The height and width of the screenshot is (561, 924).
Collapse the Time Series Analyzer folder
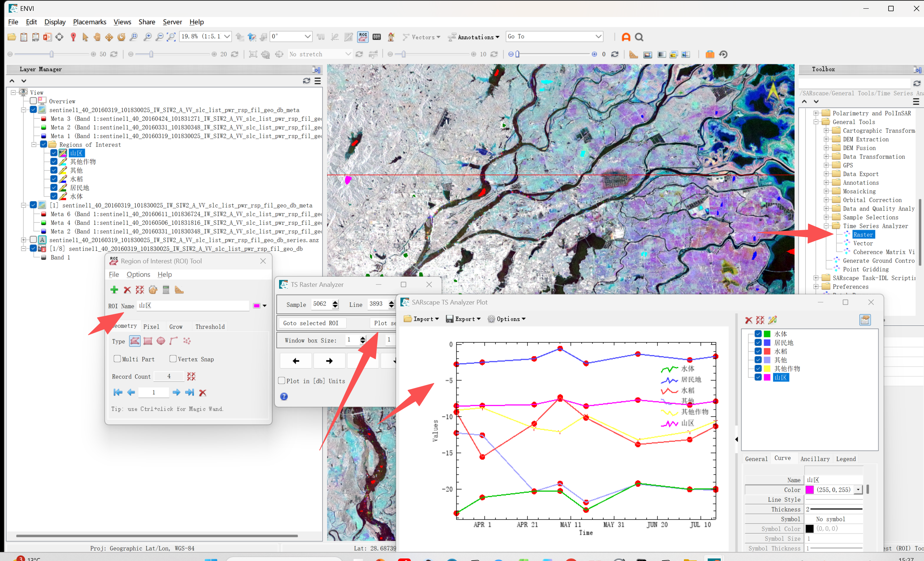click(826, 226)
